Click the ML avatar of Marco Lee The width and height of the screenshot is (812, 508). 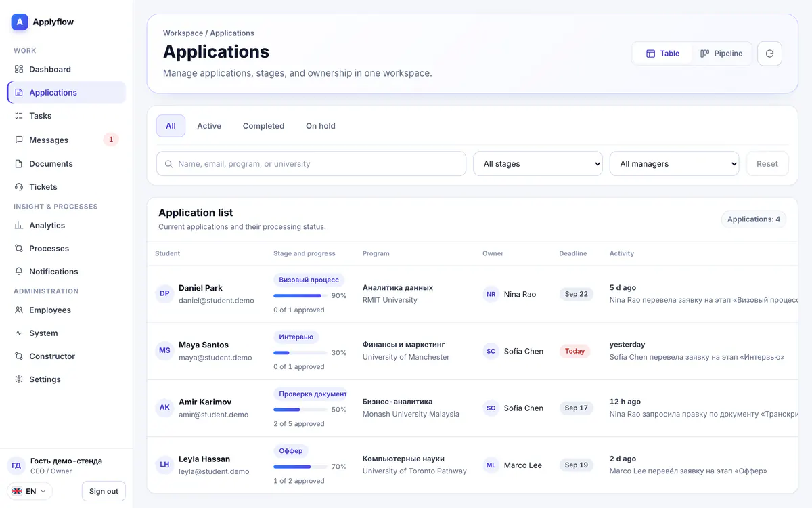pos(491,465)
